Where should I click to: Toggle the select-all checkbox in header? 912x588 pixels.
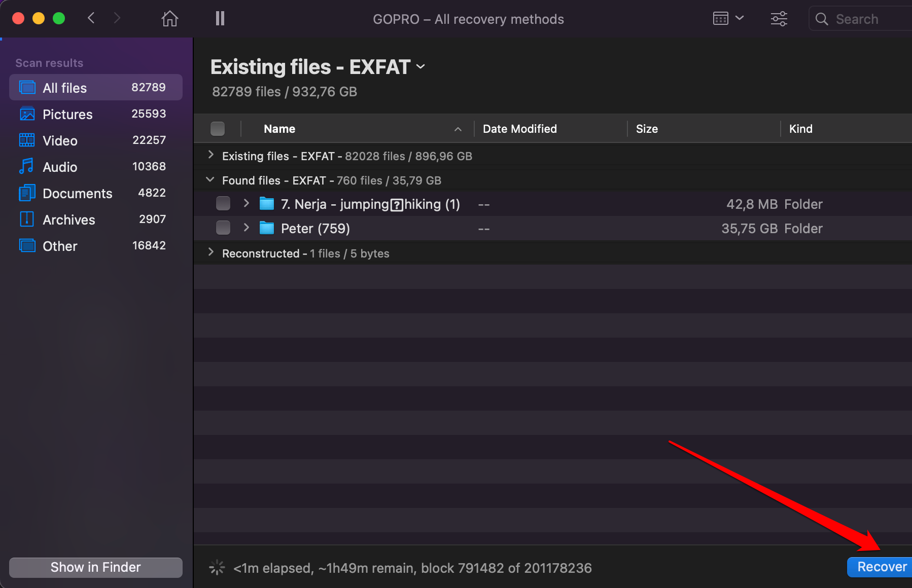[218, 129]
